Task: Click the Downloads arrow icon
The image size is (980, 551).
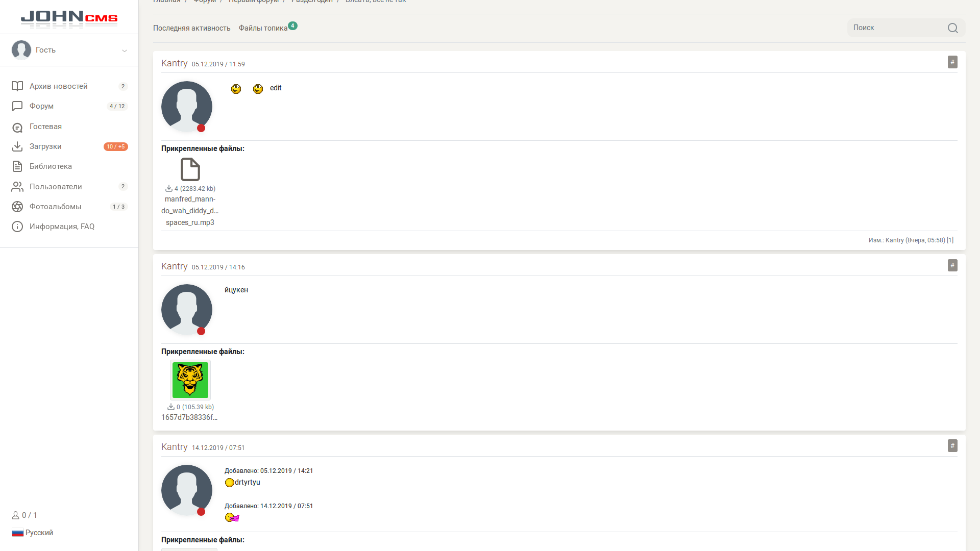Action: (x=17, y=146)
